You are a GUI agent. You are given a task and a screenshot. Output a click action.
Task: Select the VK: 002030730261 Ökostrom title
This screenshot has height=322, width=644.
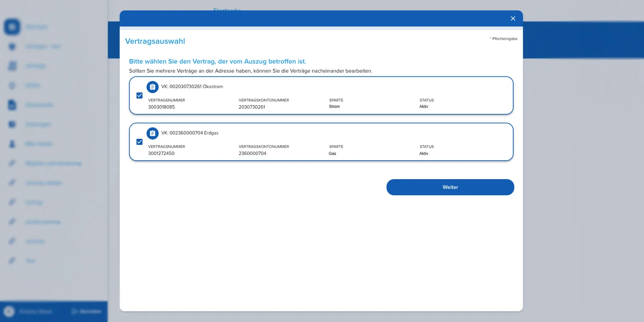(x=192, y=87)
